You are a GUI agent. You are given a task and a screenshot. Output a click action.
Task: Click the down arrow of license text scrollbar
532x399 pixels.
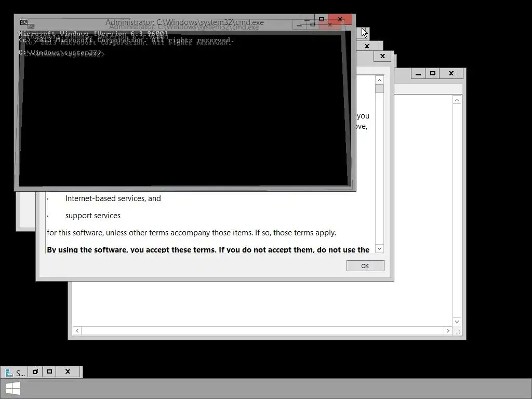379,248
